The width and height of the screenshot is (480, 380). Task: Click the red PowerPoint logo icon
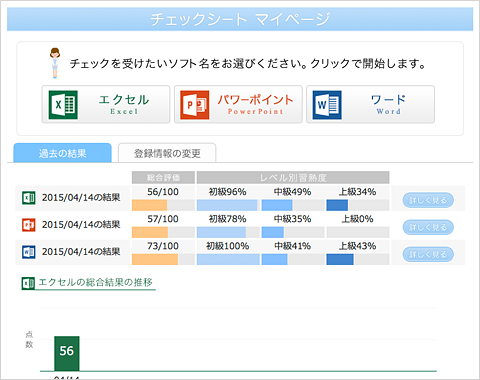(x=195, y=105)
